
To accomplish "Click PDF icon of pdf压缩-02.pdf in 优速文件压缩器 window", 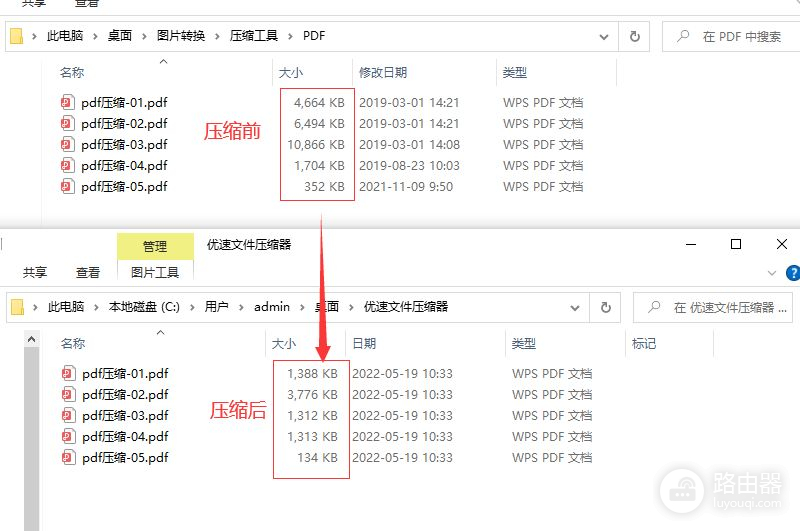I will point(69,394).
